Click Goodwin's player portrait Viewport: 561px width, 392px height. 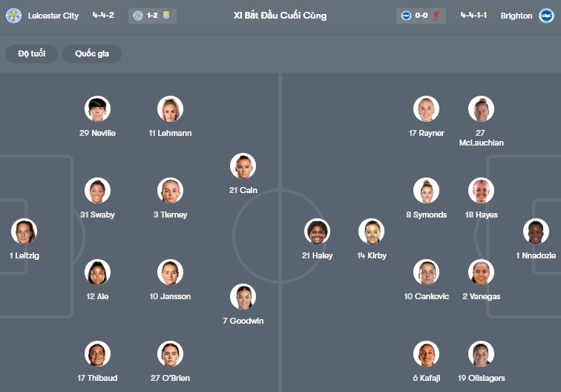[243, 297]
